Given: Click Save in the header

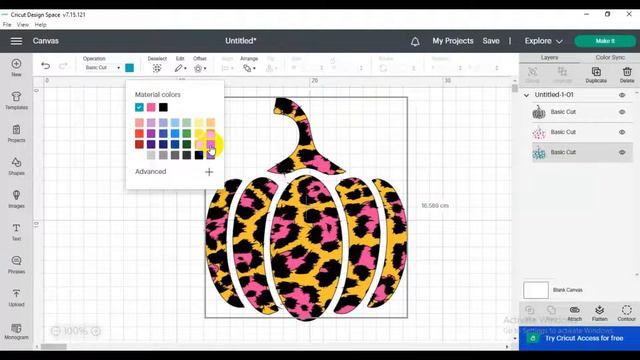Looking at the screenshot, I should click(x=491, y=41).
